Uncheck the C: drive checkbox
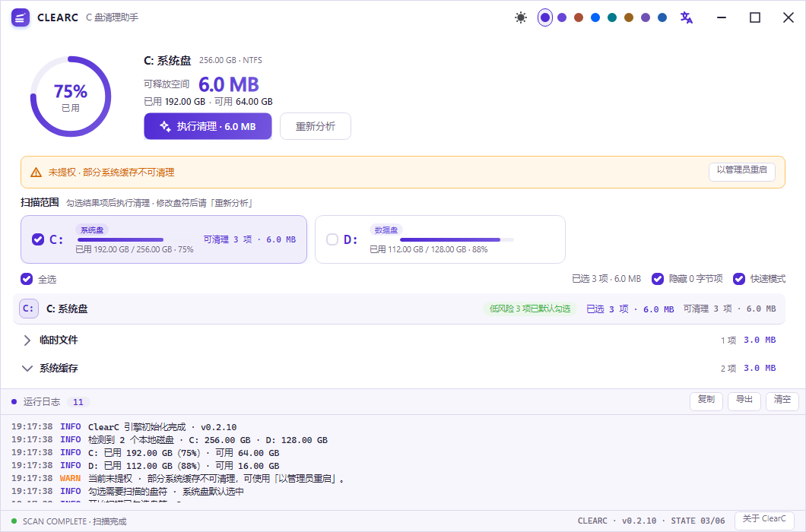Image resolution: width=806 pixels, height=532 pixels. (x=38, y=239)
